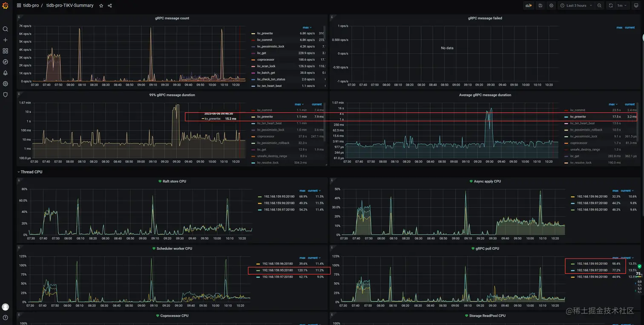Toggle the kv_check_txn_status series in the legend
This screenshot has width=644, height=325.
[271, 79]
